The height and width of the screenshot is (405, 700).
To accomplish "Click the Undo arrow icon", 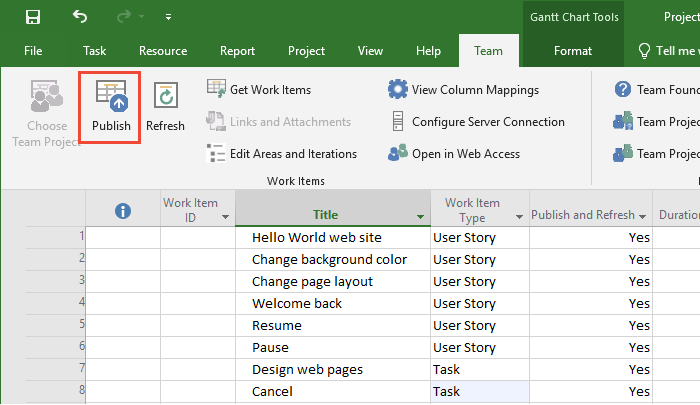I will click(x=80, y=17).
